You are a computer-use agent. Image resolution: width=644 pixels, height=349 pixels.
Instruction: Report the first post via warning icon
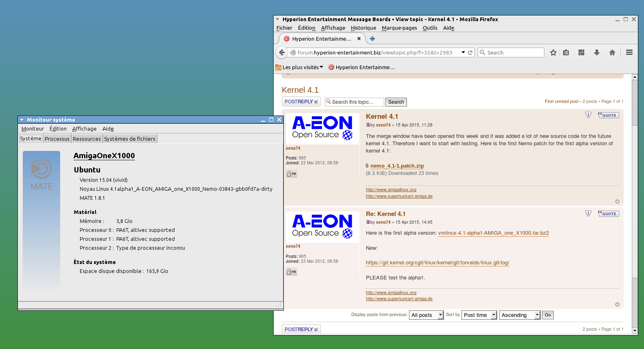point(588,115)
